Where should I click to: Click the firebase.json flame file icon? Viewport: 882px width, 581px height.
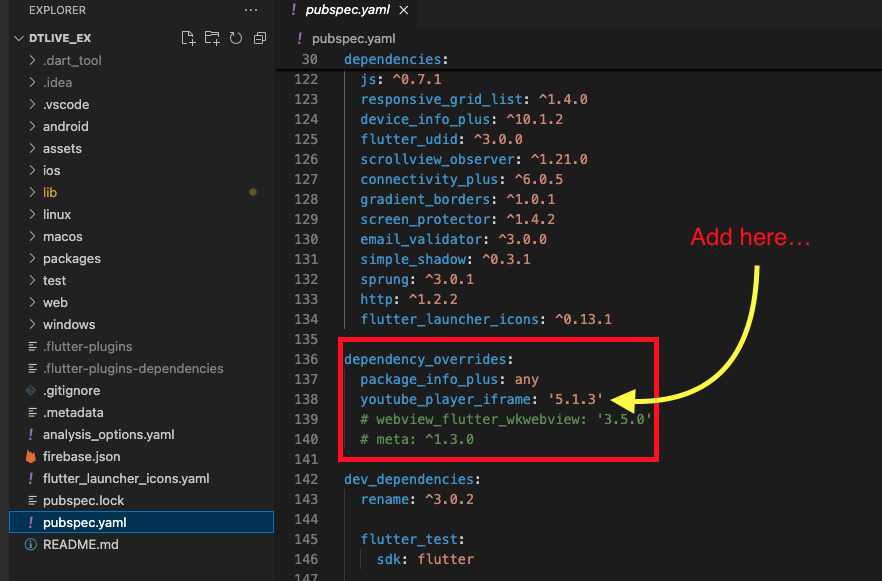[31, 456]
